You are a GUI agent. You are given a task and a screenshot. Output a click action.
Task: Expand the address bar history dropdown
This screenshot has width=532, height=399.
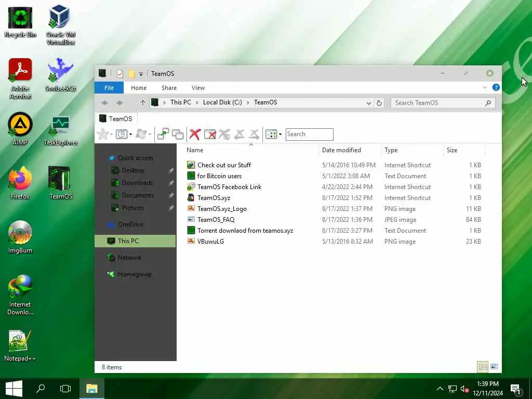click(x=368, y=103)
